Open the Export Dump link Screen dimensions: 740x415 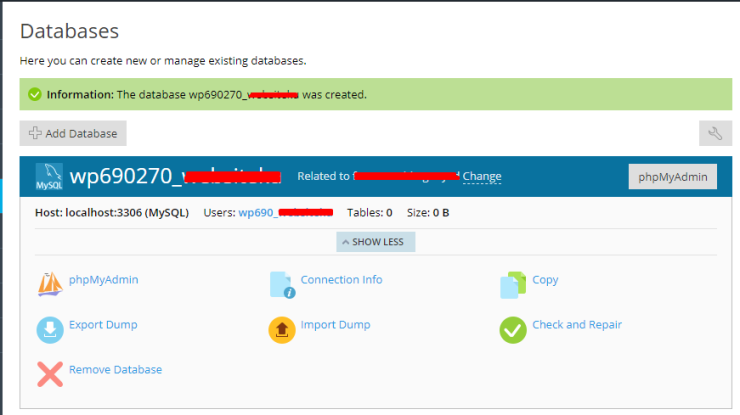pos(103,325)
